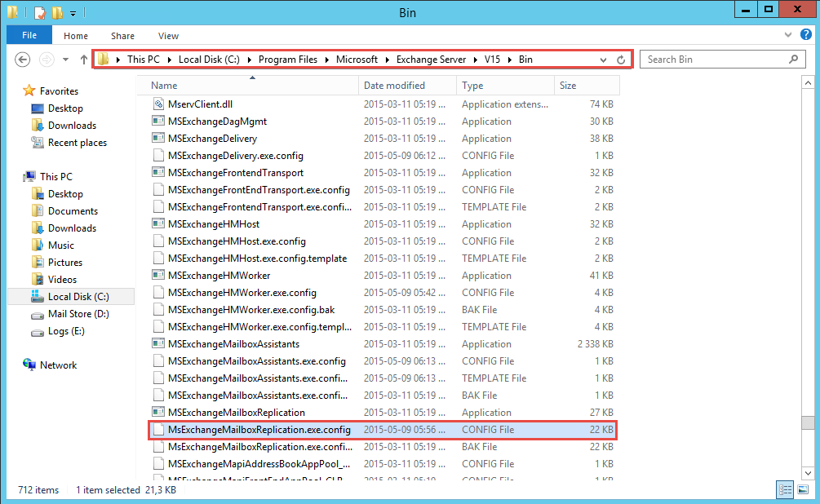Click the Favorites star icon
This screenshot has height=504, width=820.
click(x=29, y=91)
